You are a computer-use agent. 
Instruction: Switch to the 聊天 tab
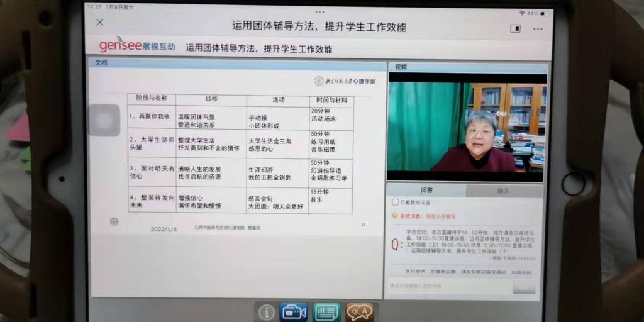click(x=503, y=190)
